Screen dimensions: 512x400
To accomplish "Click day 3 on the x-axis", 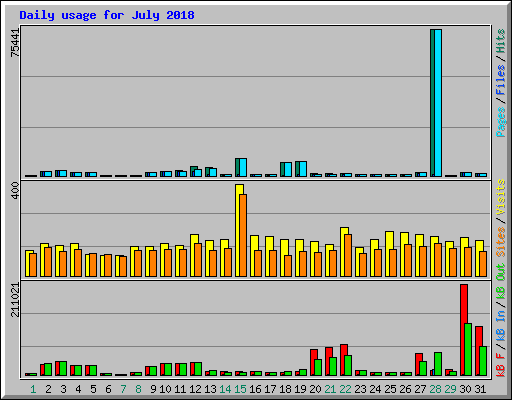I will (x=63, y=389).
